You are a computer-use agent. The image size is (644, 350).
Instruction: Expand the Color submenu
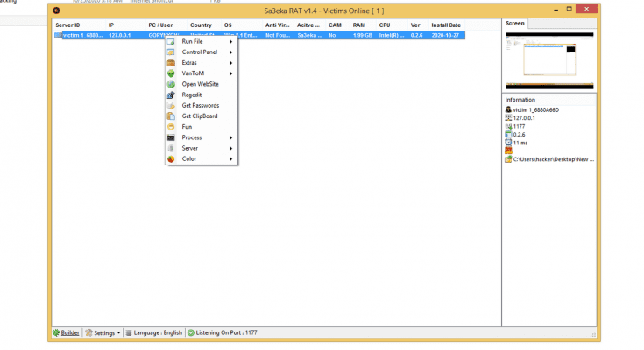(231, 159)
